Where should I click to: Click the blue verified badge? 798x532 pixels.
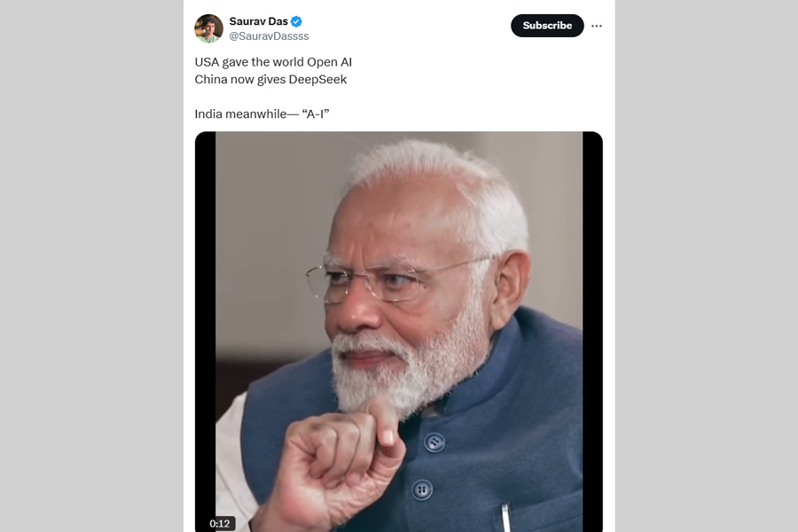tap(296, 21)
